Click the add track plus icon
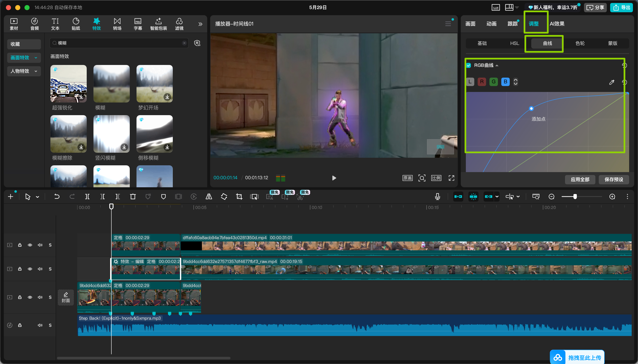The image size is (638, 364). [11, 197]
